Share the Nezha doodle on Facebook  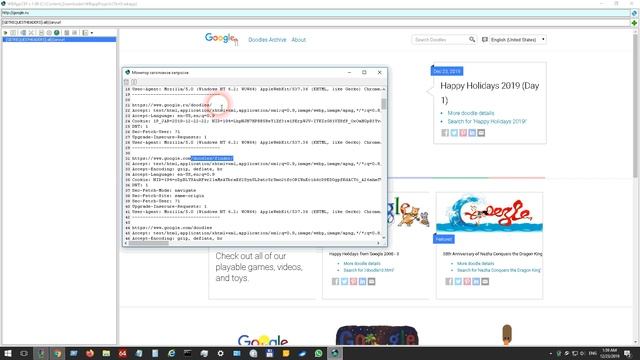pyautogui.click(x=449, y=282)
